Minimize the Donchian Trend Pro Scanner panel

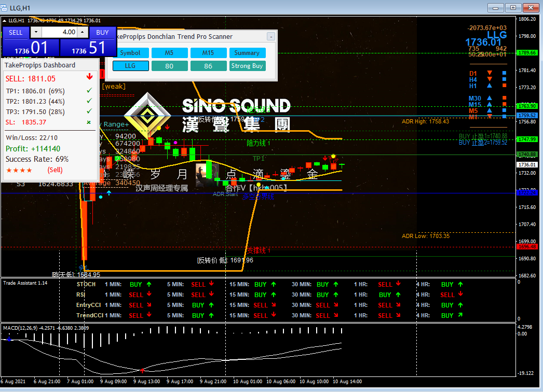(271, 36)
